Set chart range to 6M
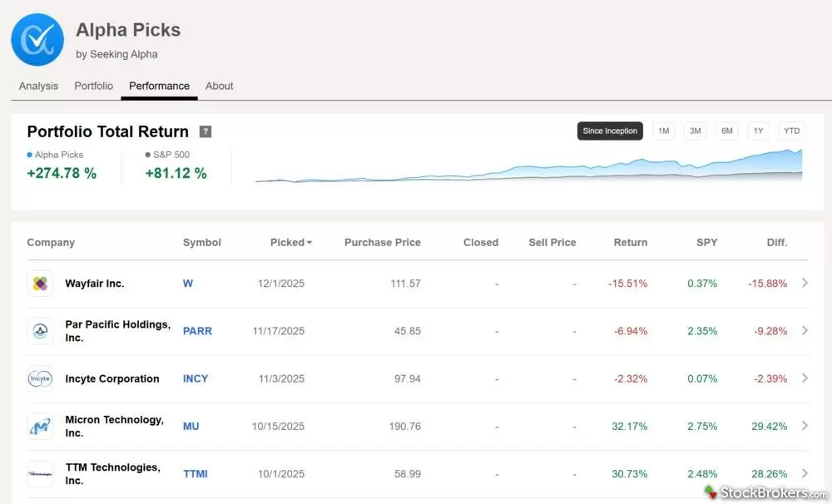This screenshot has height=504, width=832. point(727,131)
